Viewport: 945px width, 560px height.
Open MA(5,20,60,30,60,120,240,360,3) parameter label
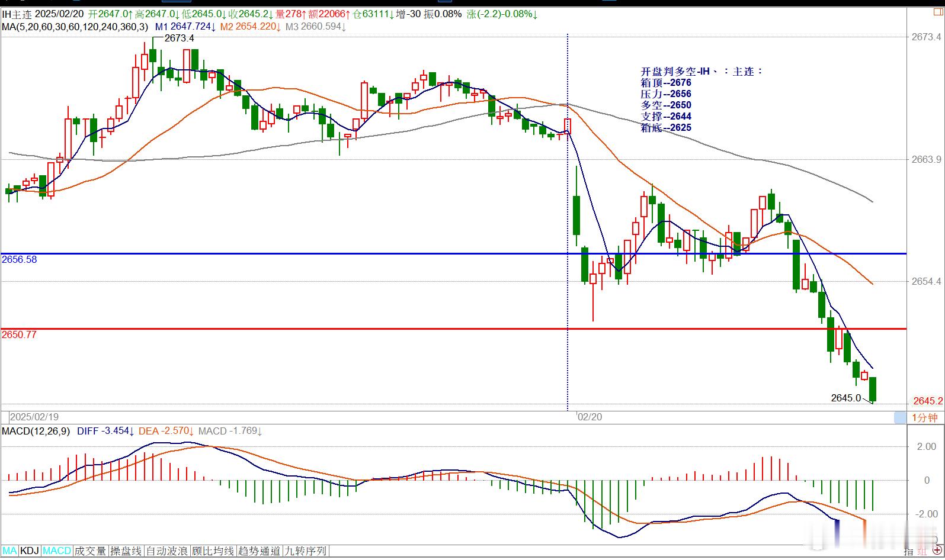(75, 27)
